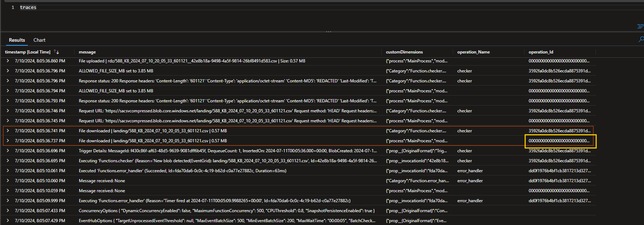The height and width of the screenshot is (225, 644).
Task: Click the '{"prop__{OriginalFormat}":"Eve...' customDimensions cell
Action: [x=416, y=221]
